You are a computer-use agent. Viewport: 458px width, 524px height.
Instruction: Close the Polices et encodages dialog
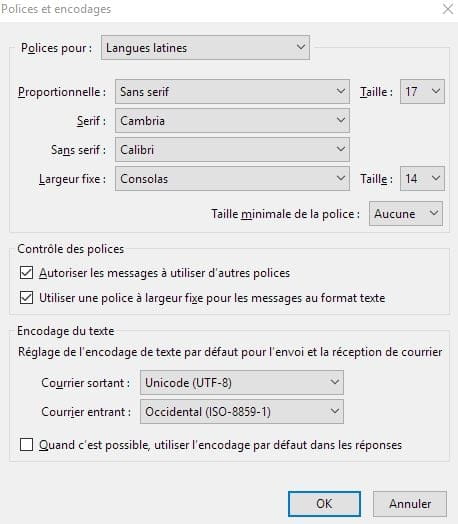448,9
